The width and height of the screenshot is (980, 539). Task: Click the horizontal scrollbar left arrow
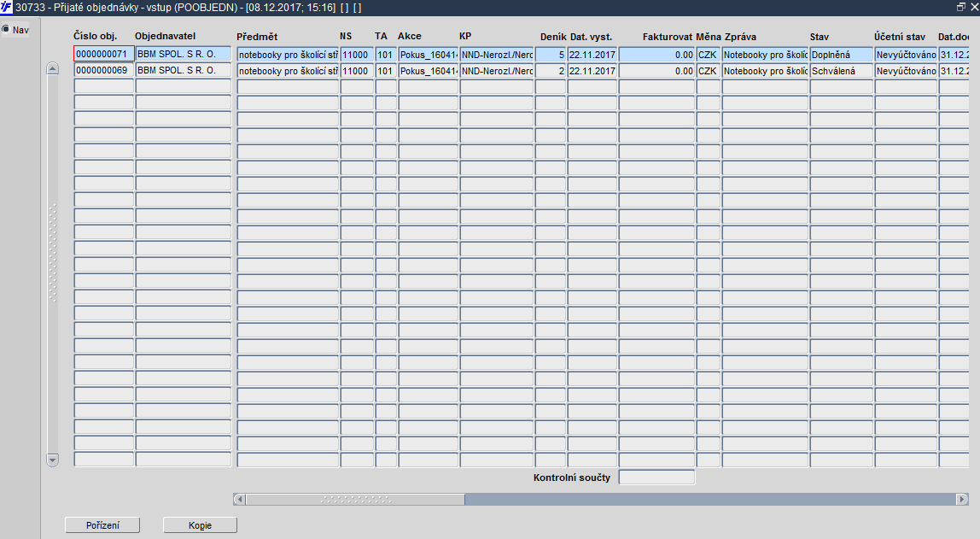pyautogui.click(x=239, y=499)
